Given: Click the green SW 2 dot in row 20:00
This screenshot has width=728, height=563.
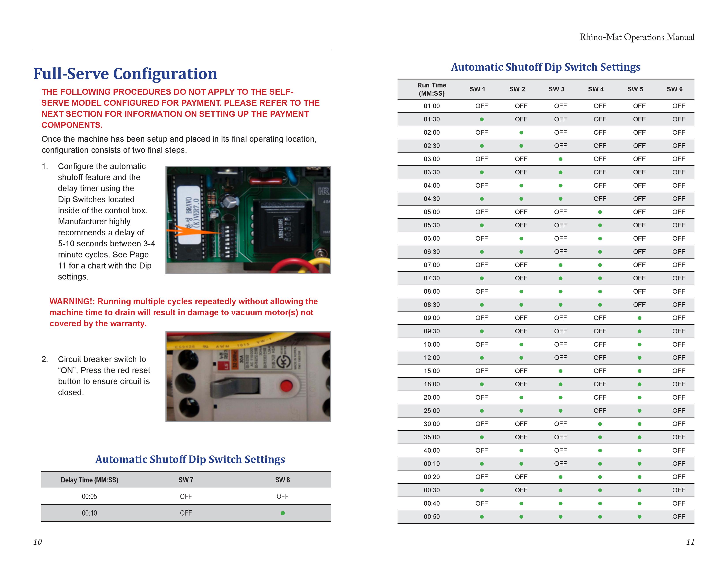Looking at the screenshot, I should [521, 398].
